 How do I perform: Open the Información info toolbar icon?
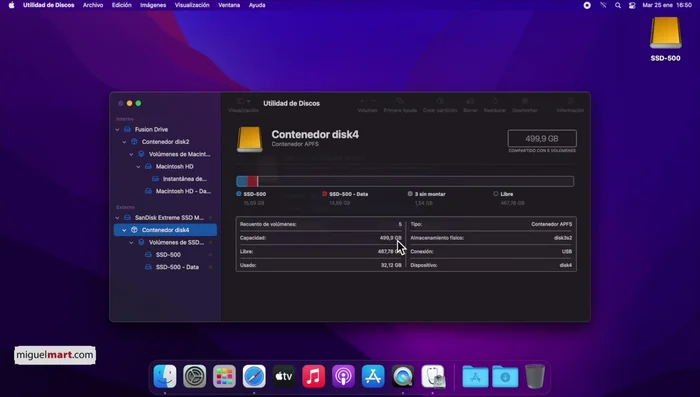click(570, 101)
